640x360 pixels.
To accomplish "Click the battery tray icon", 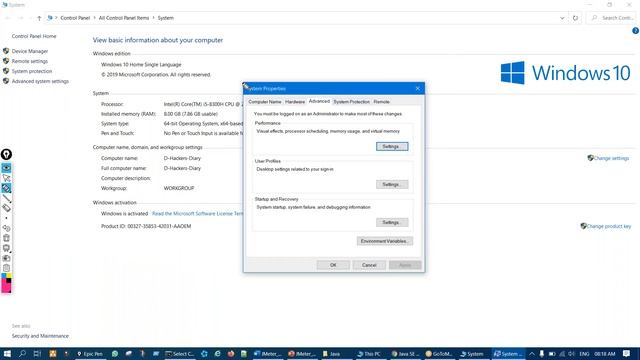I will (x=552, y=354).
